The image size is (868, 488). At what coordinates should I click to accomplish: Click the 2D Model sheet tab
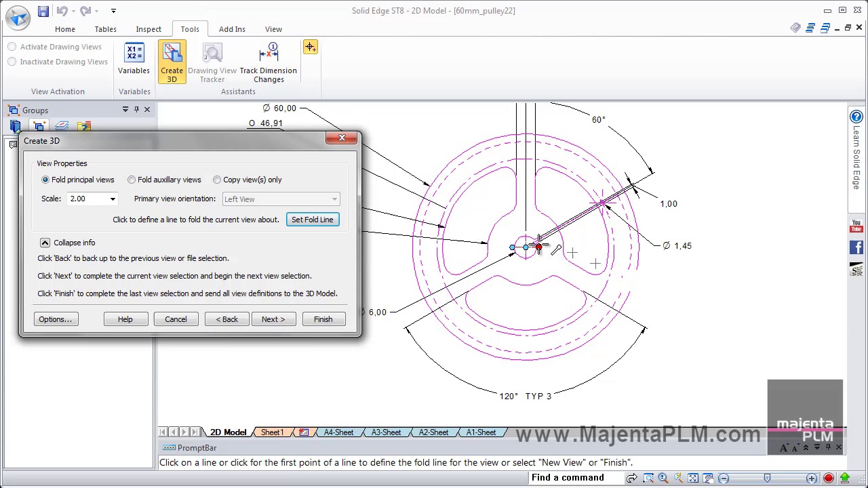point(228,432)
